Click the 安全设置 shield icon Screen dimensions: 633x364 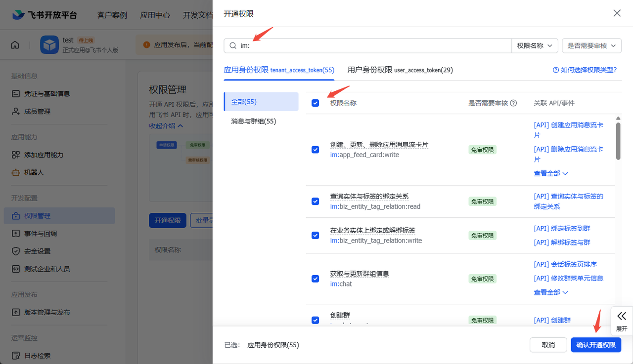tap(16, 251)
